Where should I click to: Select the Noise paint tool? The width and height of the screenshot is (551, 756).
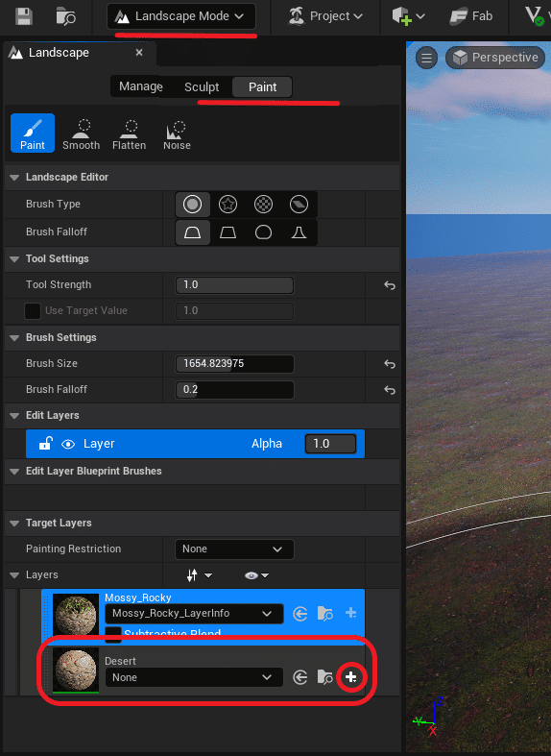point(177,134)
